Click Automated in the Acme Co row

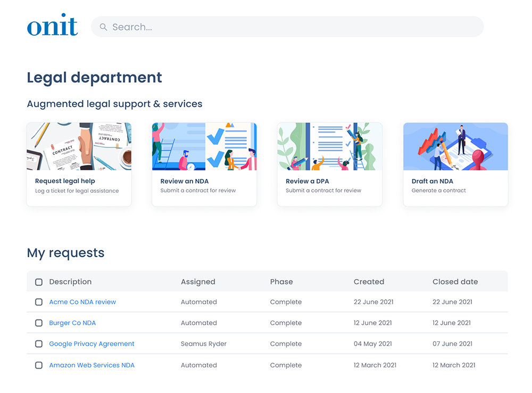pyautogui.click(x=199, y=302)
